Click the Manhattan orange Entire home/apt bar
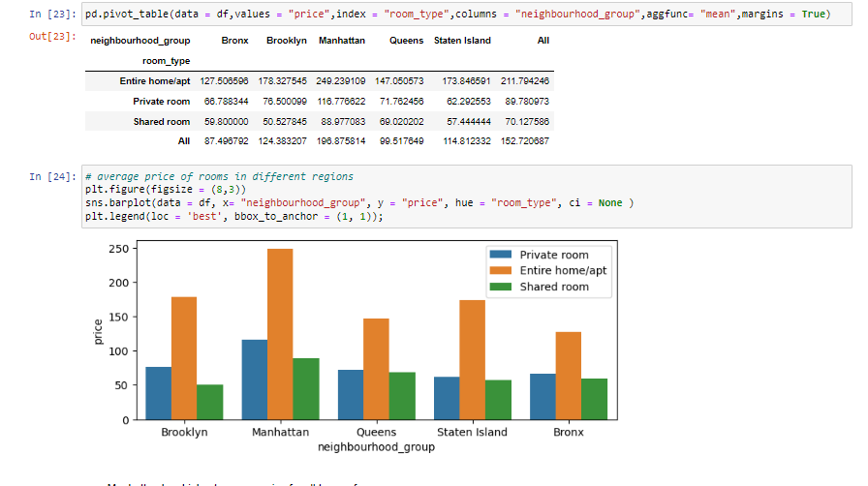This screenshot has height=486, width=868. [280, 334]
